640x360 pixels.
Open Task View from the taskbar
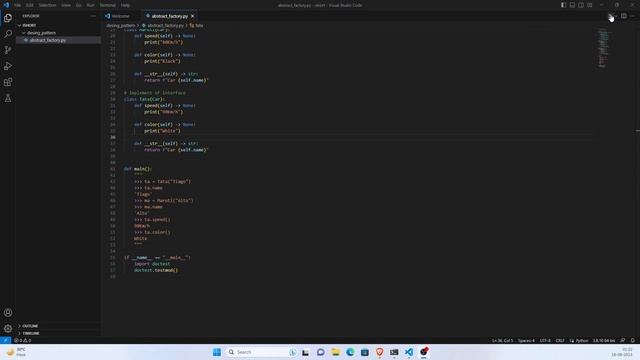pyautogui.click(x=306, y=352)
